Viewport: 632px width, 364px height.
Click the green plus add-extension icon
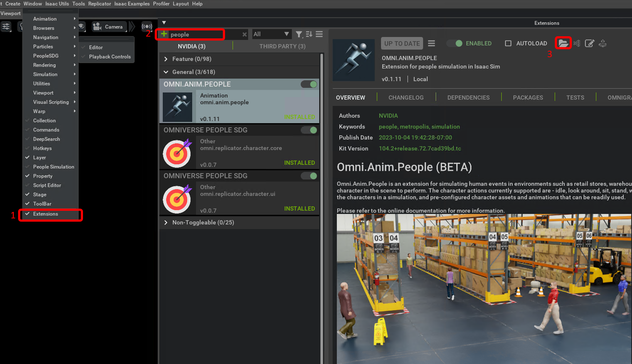[x=164, y=34]
